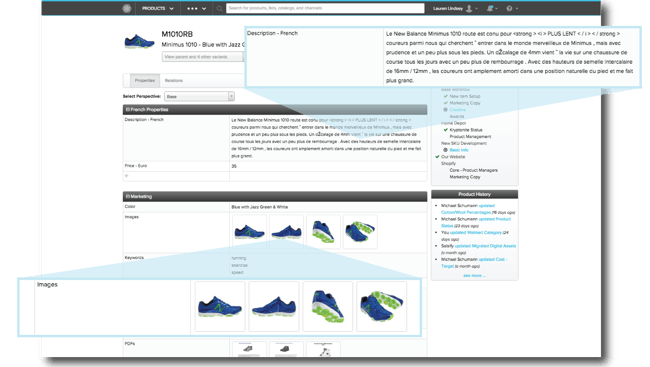Open second small shoe thumbnail in Marketing Images row
650x367 pixels.
click(286, 232)
